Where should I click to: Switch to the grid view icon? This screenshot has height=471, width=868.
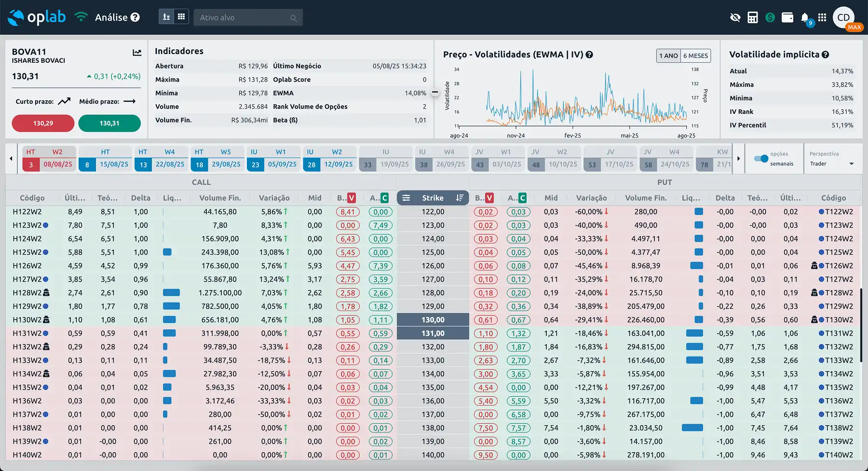tap(181, 17)
